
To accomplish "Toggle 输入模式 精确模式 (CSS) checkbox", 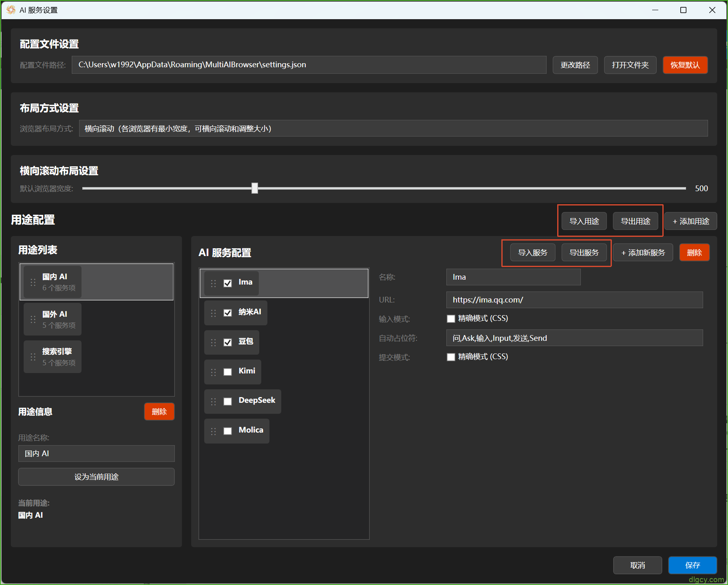I will coord(451,319).
